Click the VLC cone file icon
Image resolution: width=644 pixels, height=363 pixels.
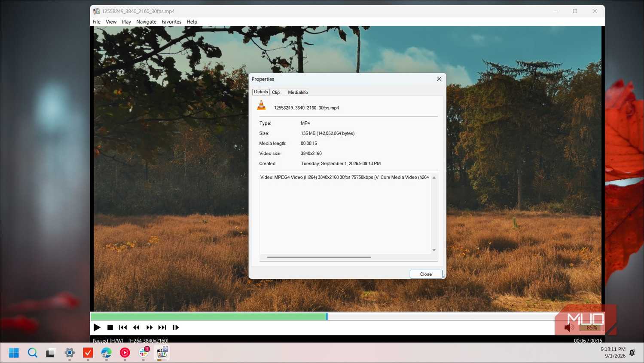[x=261, y=105]
